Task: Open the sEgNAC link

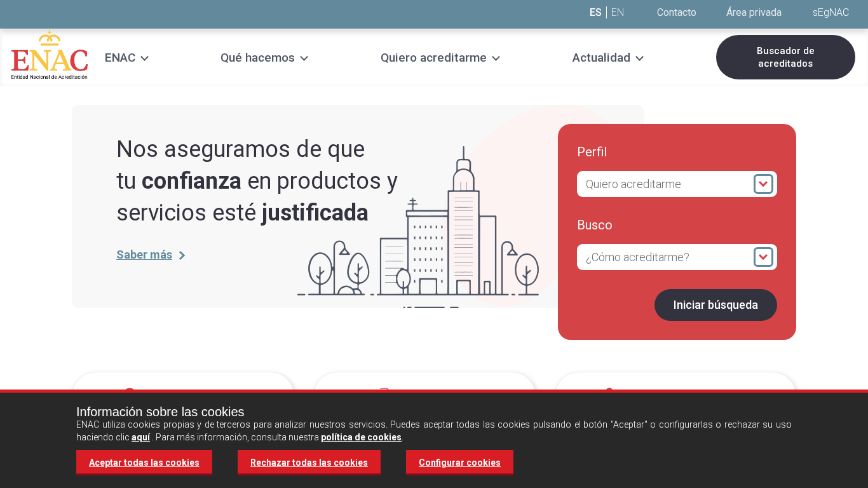Action: [x=831, y=12]
